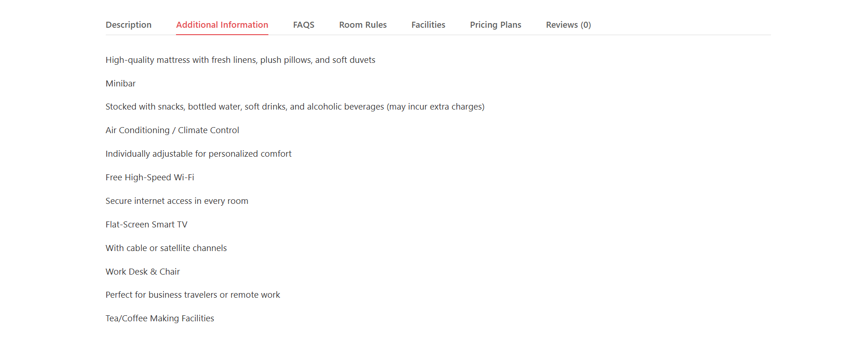The image size is (868, 337).
Task: Click the 'Perfect for business travelers' line
Action: tap(193, 295)
